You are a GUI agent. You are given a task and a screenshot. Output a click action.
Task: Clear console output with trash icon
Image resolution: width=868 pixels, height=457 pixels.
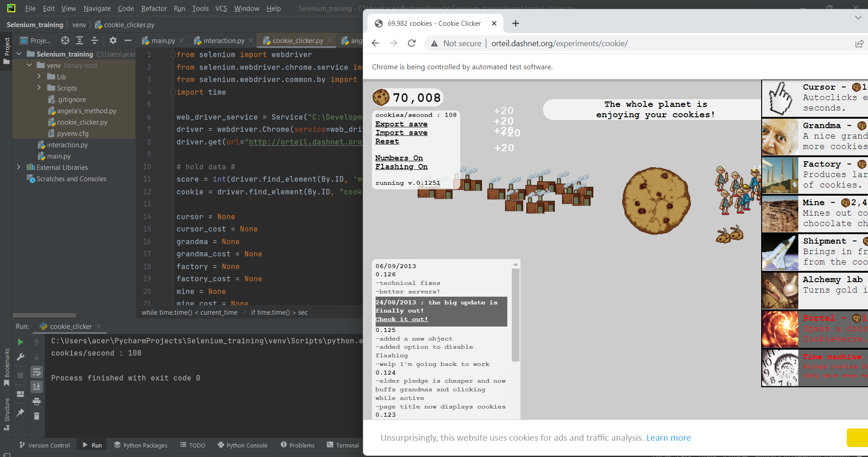(x=37, y=416)
